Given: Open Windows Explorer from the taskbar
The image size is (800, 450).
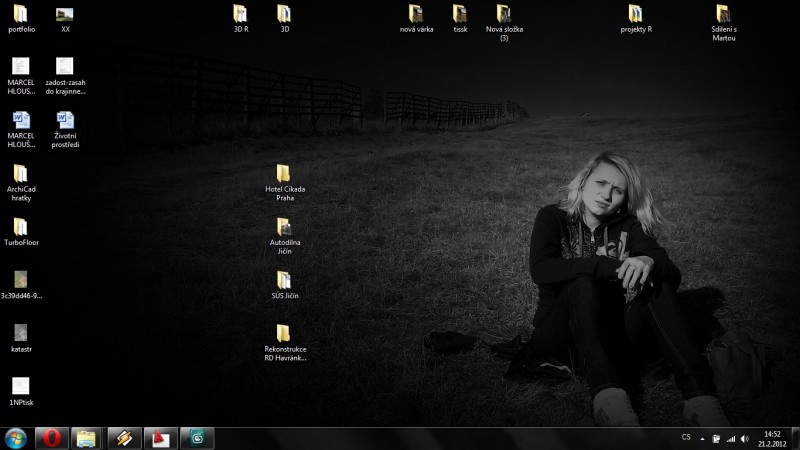Looking at the screenshot, I should click(87, 438).
